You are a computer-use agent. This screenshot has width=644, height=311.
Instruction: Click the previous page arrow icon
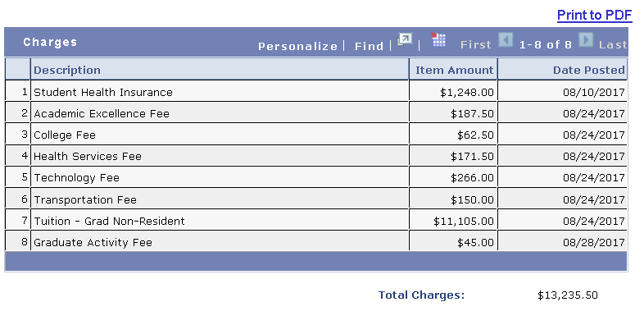click(506, 40)
